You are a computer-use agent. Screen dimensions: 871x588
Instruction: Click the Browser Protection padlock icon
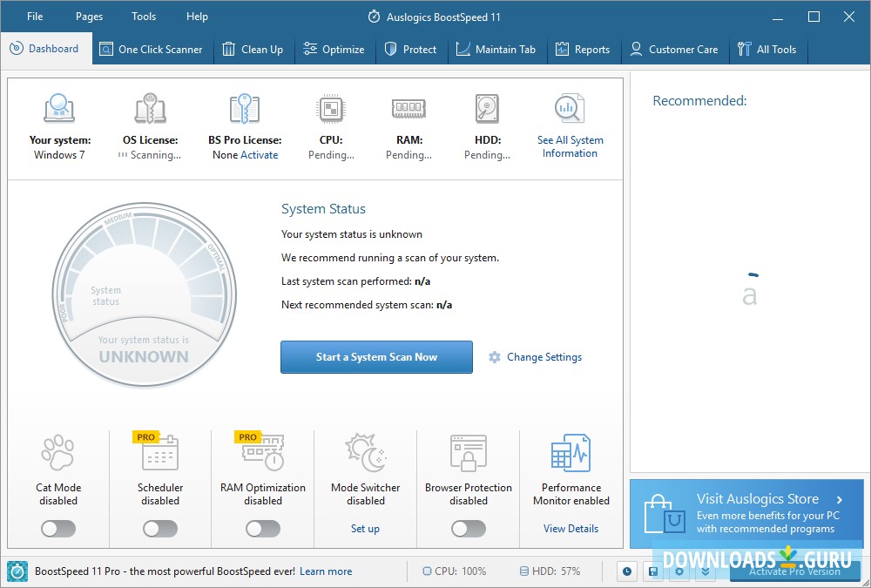tap(469, 453)
